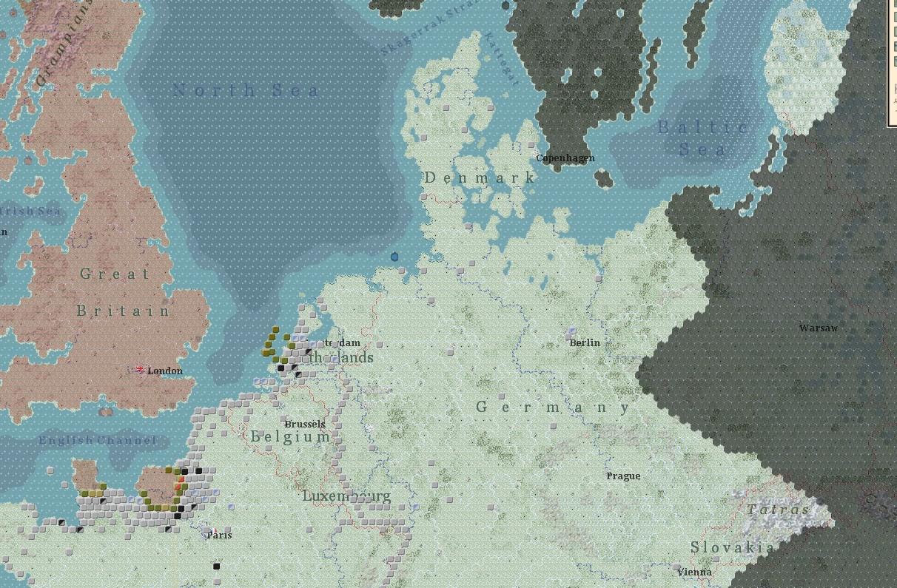Click the English Channel label
Image resolution: width=897 pixels, height=588 pixels.
click(x=98, y=441)
